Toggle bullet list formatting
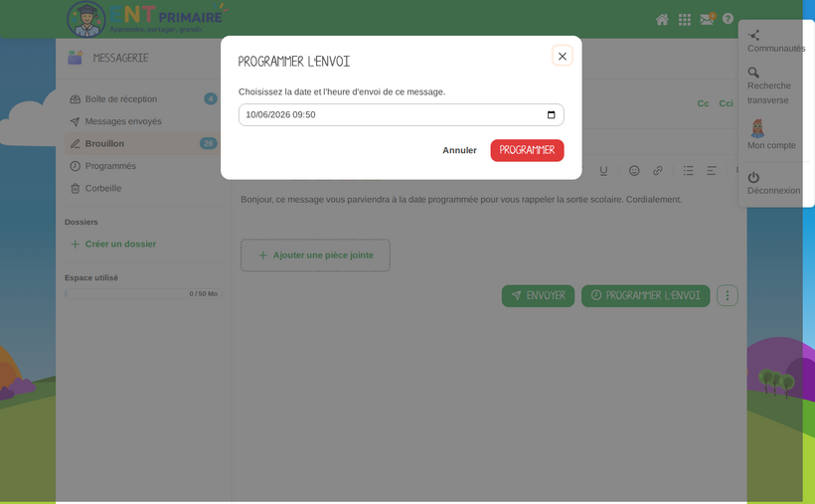The height and width of the screenshot is (504, 815). coord(688,171)
